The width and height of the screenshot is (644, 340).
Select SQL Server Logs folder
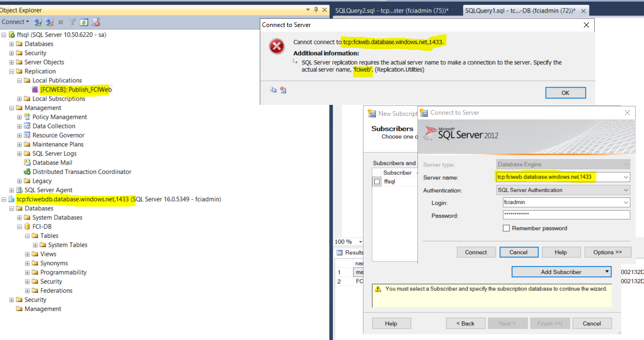(x=54, y=154)
